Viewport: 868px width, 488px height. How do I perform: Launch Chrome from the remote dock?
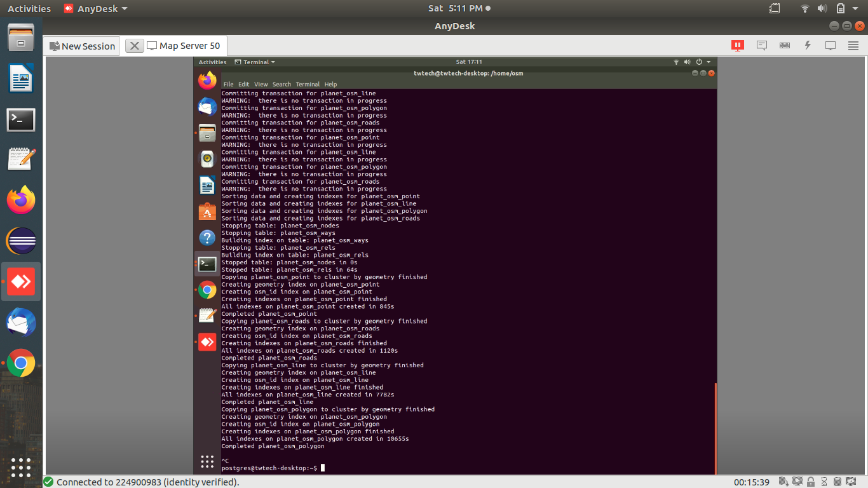click(x=207, y=290)
